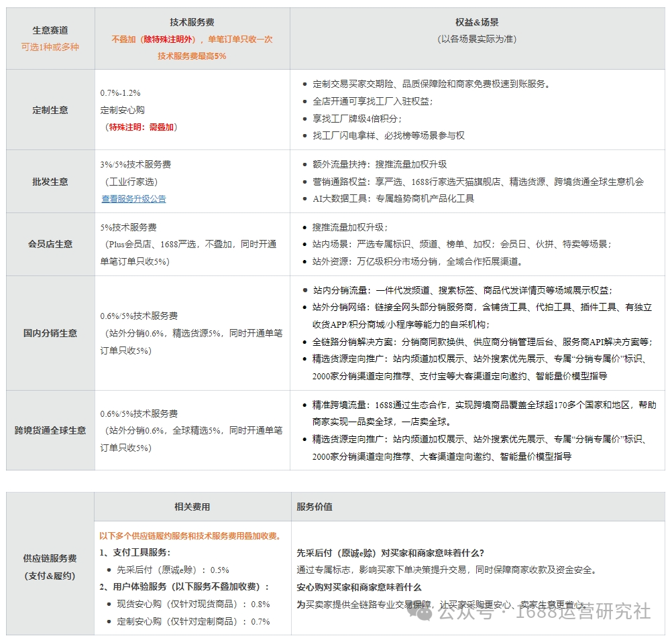The width and height of the screenshot is (672, 638).
Task: Click the bullet 额外流量扶持：搜推流量加权升级
Action: pos(380,164)
